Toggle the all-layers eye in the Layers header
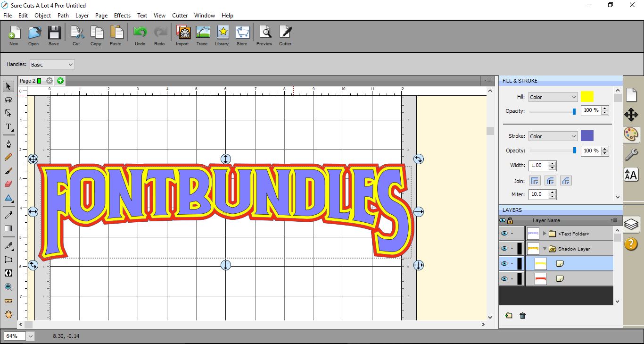Image resolution: width=644 pixels, height=344 pixels. pos(503,220)
